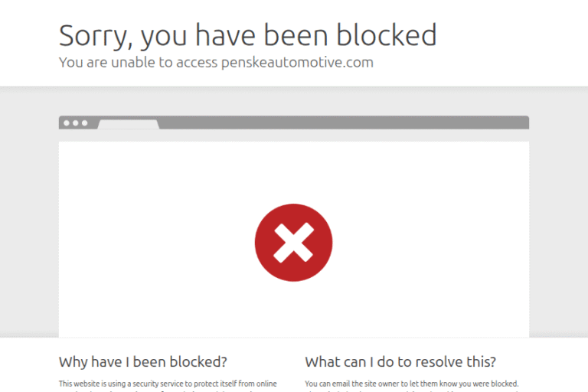Click the "Why have I been blocked?" heading
This screenshot has height=392, width=588.
point(142,361)
